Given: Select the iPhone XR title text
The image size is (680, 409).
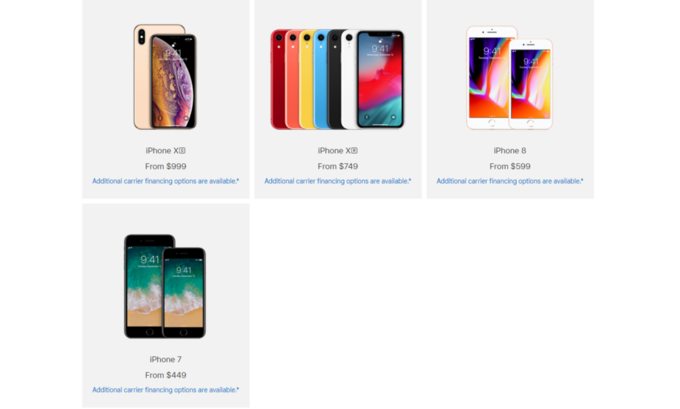Looking at the screenshot, I should coord(338,151).
